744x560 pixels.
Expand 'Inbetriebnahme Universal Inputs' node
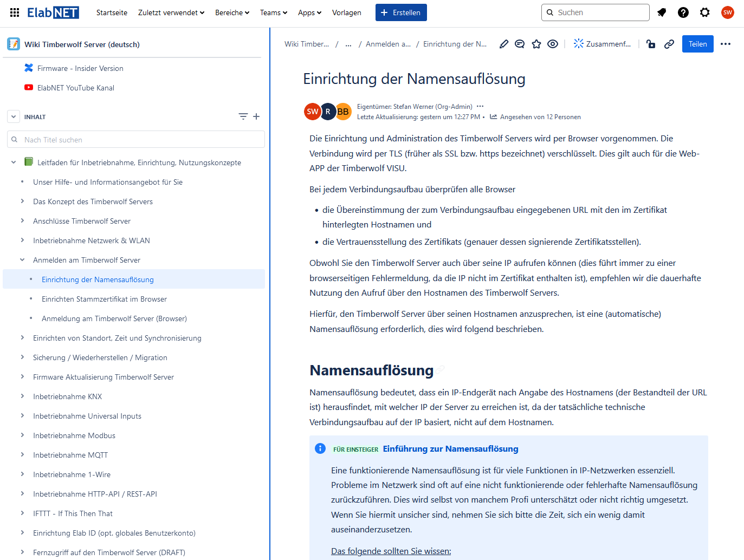coord(22,415)
